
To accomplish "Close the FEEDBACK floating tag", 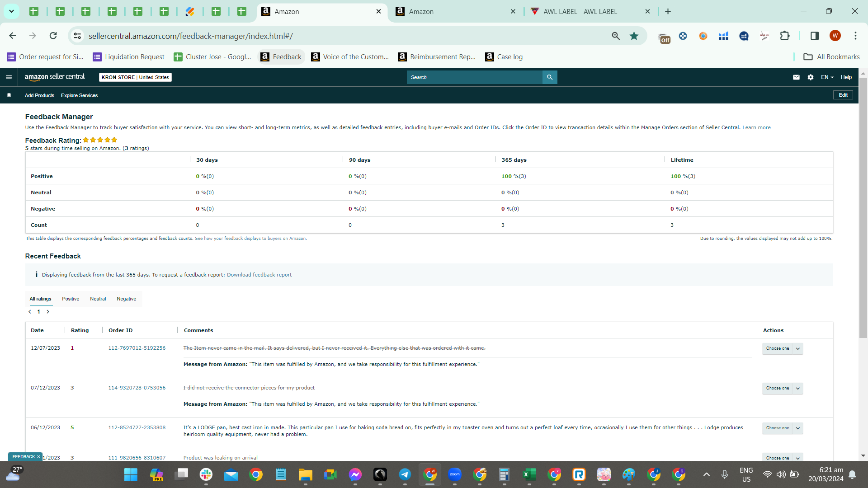I will (x=38, y=457).
